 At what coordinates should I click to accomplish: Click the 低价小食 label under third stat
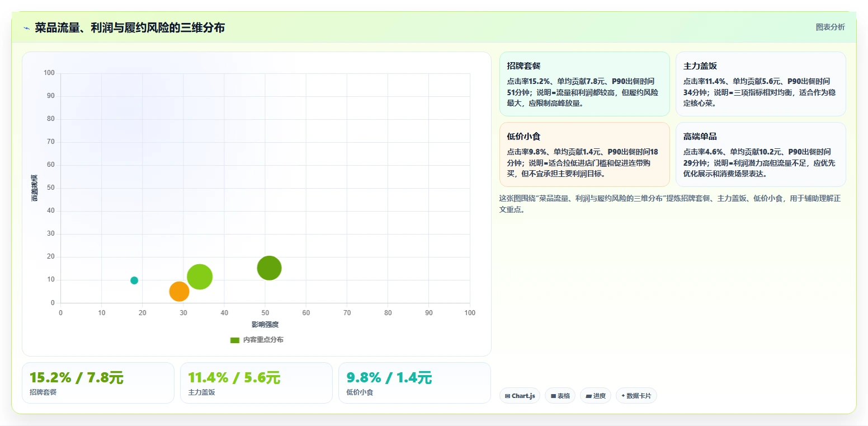click(360, 392)
